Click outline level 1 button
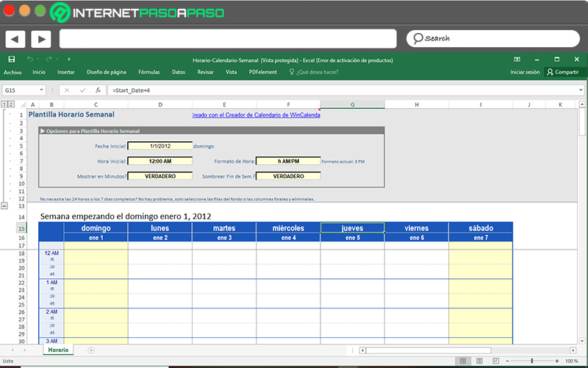Viewport: 588px width, 368px height. tap(4, 105)
